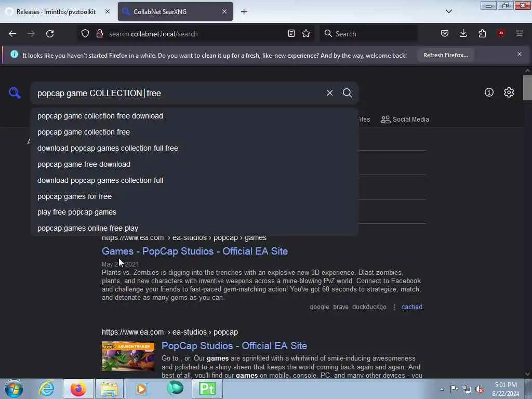The width and height of the screenshot is (532, 399).
Task: Click the site security padlock icon
Action: pos(100,34)
